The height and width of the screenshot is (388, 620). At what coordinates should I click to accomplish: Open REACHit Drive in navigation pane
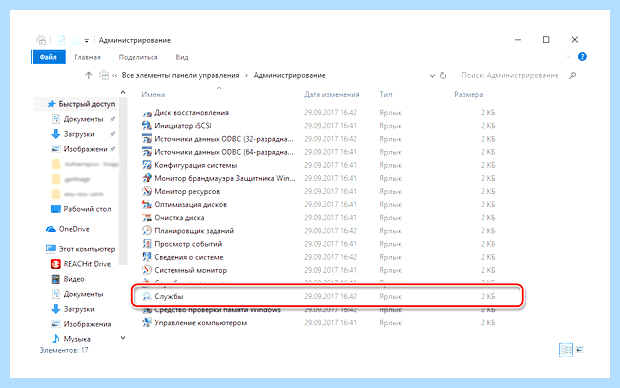click(x=87, y=264)
